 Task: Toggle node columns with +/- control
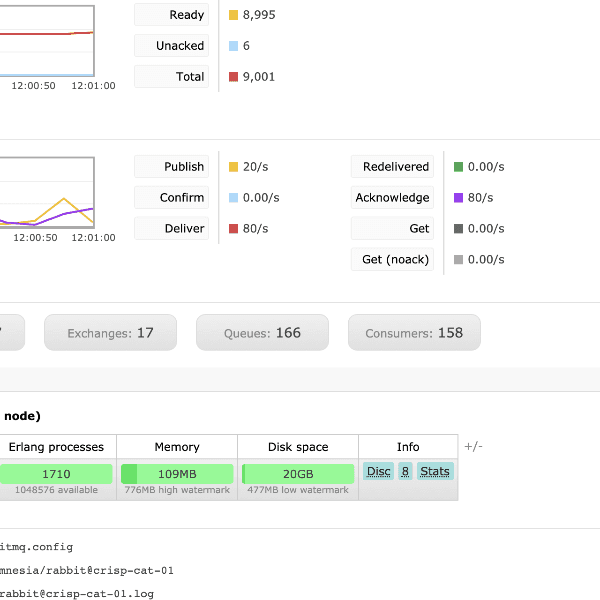[473, 446]
